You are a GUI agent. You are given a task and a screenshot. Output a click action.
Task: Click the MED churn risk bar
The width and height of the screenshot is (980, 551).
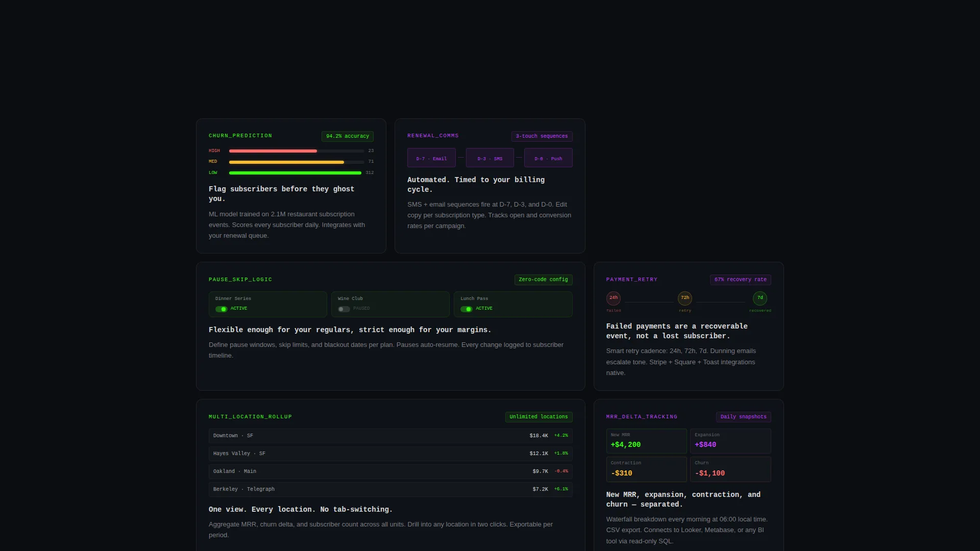(297, 162)
